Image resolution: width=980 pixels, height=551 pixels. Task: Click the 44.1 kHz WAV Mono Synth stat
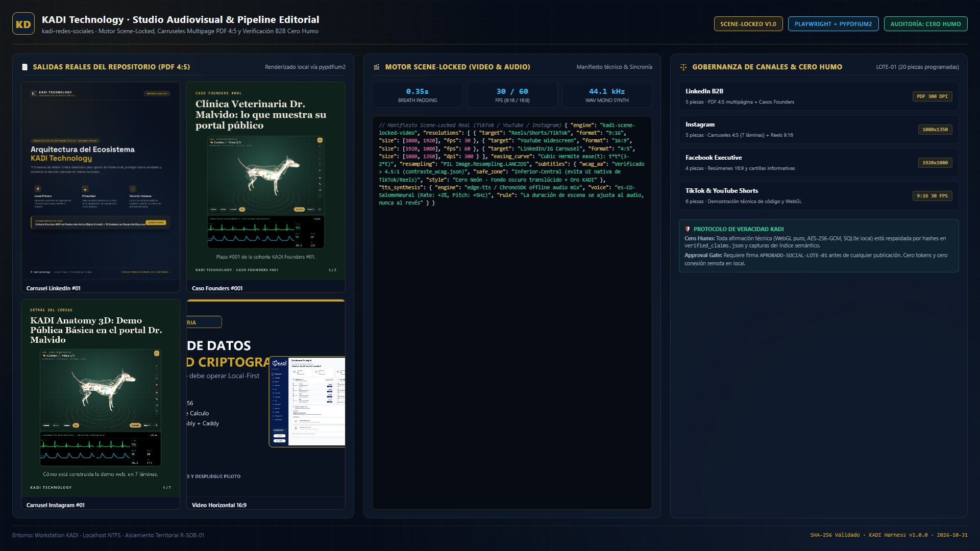[607, 95]
